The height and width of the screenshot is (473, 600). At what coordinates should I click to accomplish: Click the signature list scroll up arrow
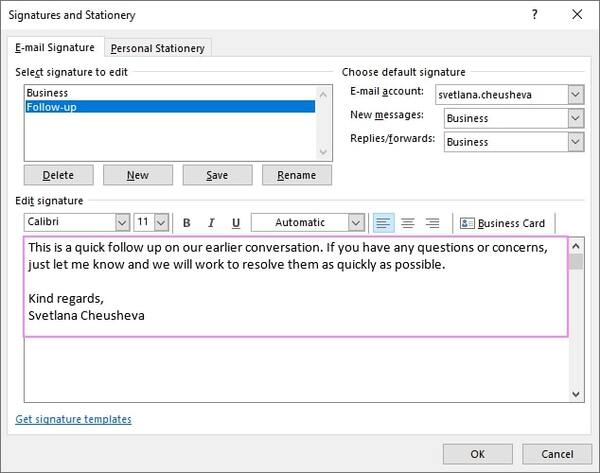tap(323, 94)
